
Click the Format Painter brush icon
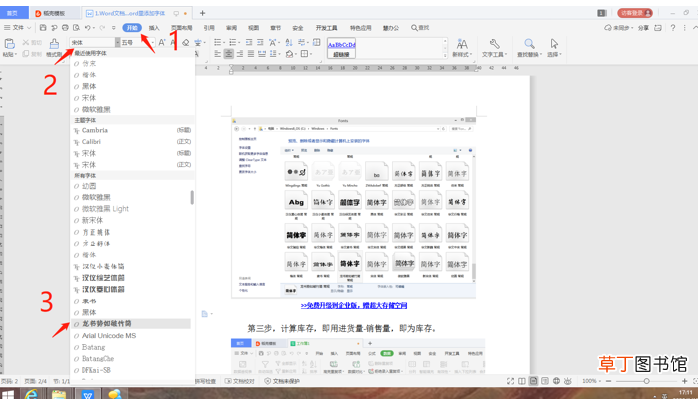click(x=54, y=44)
